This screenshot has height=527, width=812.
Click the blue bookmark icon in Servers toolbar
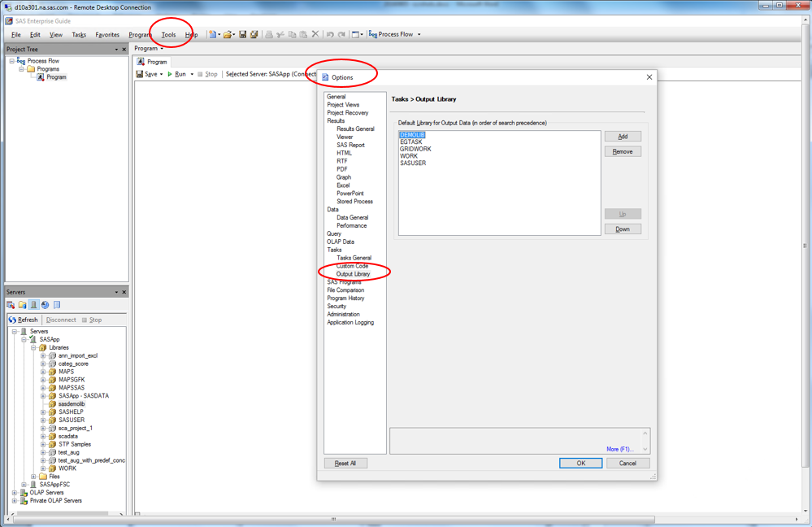pyautogui.click(x=57, y=305)
